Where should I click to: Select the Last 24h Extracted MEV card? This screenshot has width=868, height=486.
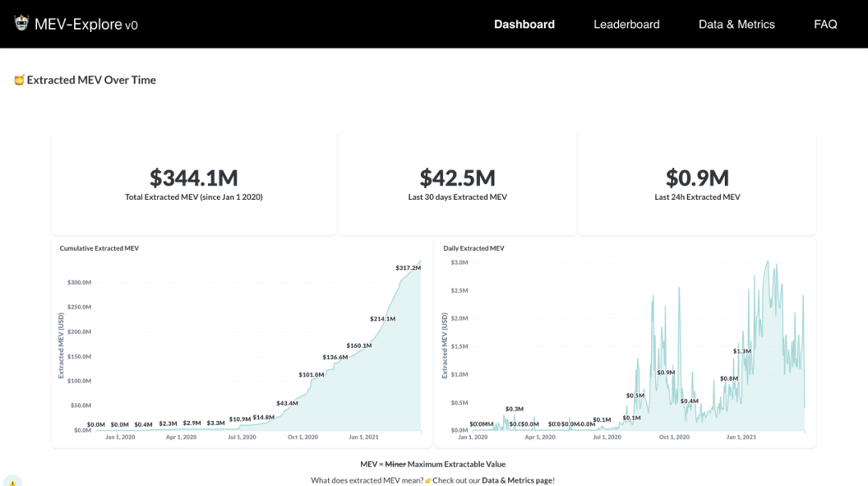pyautogui.click(x=697, y=184)
